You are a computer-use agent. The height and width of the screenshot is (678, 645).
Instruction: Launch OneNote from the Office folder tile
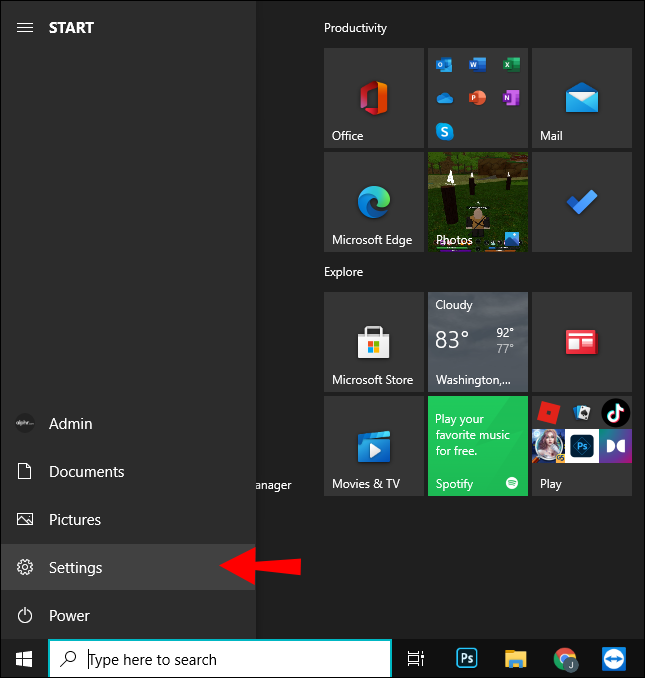coord(511,98)
